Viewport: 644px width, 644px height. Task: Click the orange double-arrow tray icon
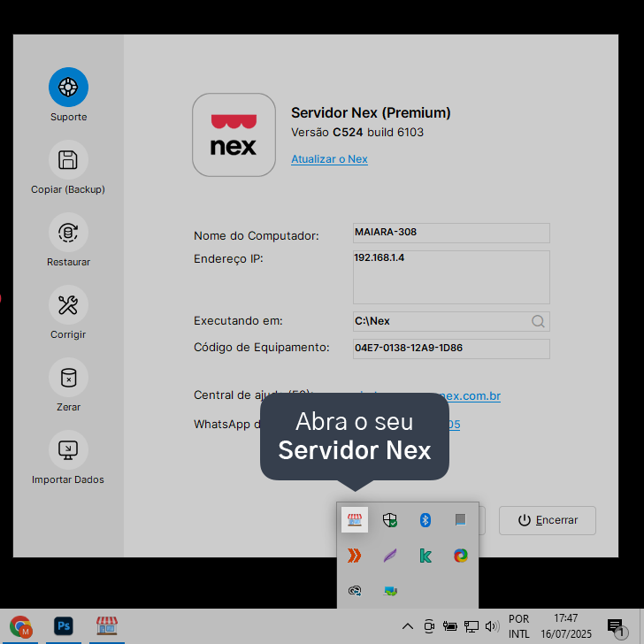(355, 556)
